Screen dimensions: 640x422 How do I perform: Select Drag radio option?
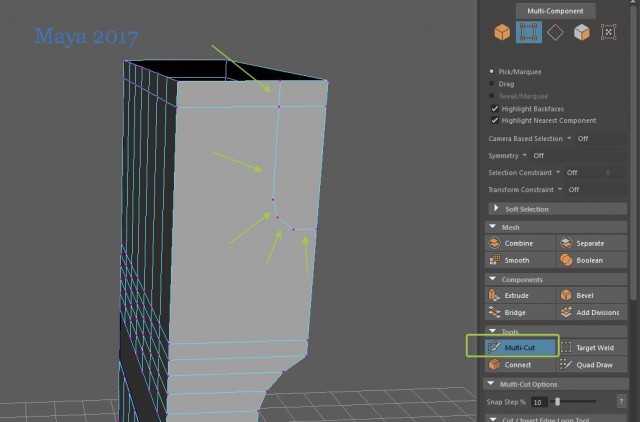pos(491,84)
